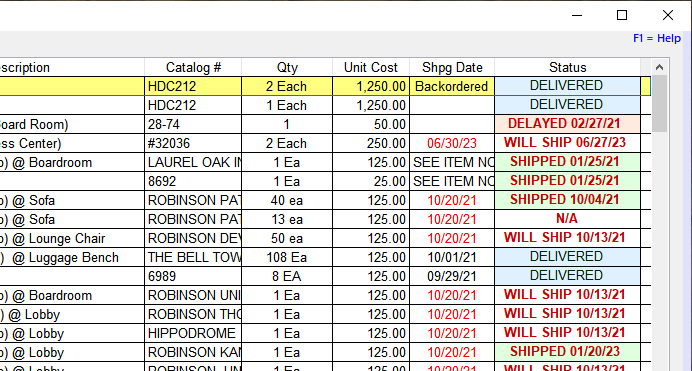Select the HIPPODROME catalog cell

[193, 333]
